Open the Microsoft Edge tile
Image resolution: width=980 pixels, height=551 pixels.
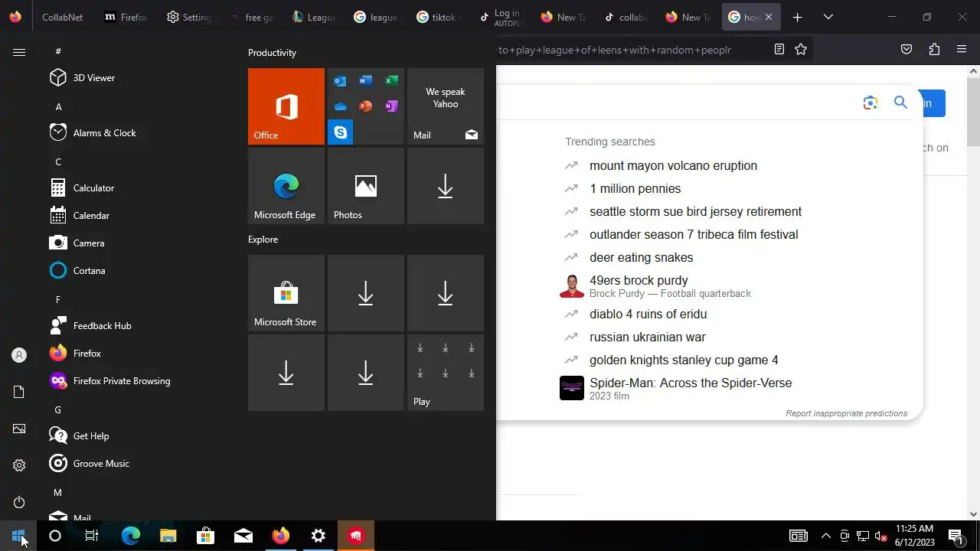click(x=286, y=186)
